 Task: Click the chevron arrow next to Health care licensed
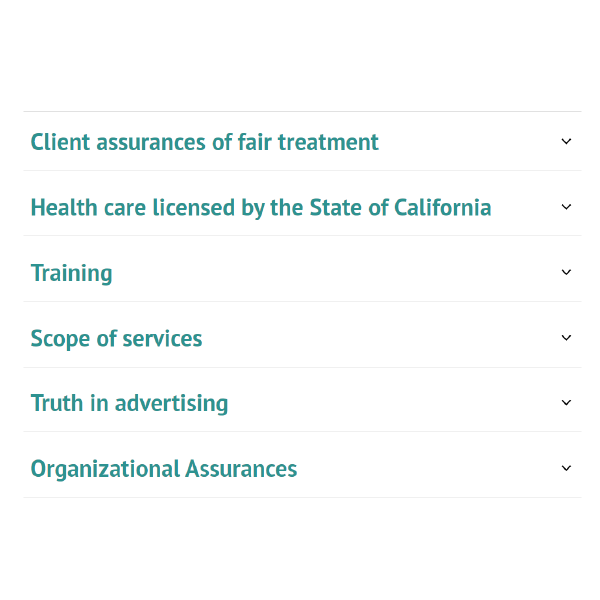[566, 207]
